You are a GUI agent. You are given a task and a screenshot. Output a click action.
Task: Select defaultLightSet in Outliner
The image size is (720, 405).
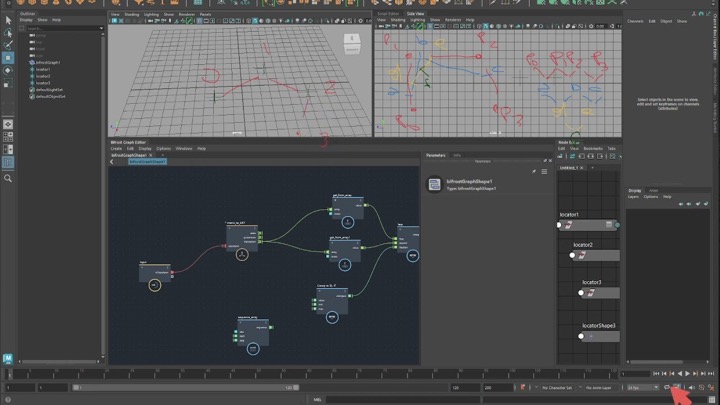tap(49, 90)
